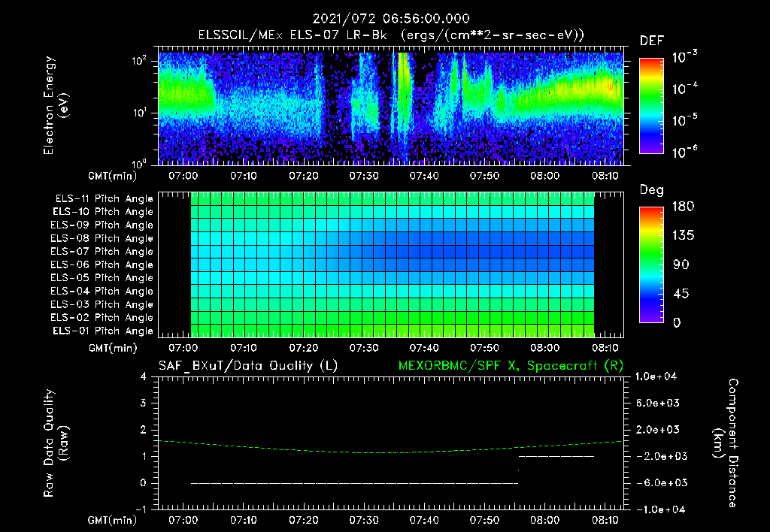The height and width of the screenshot is (532, 770).
Task: Click the SAF_BXuT/Data Quality (L) title
Action: (248, 366)
